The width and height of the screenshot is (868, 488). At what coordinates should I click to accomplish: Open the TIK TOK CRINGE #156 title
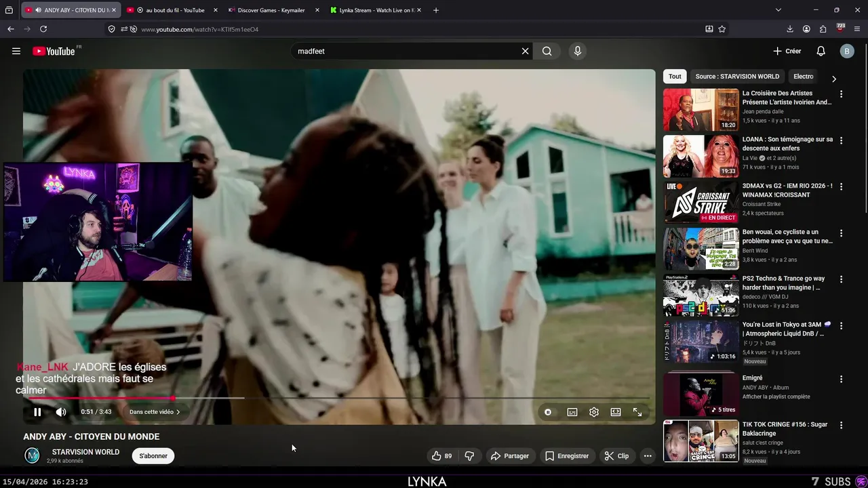coord(785,428)
